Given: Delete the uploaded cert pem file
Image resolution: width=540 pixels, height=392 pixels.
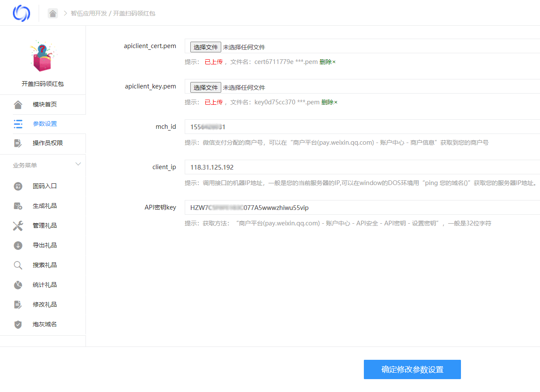Looking at the screenshot, I should [x=327, y=62].
